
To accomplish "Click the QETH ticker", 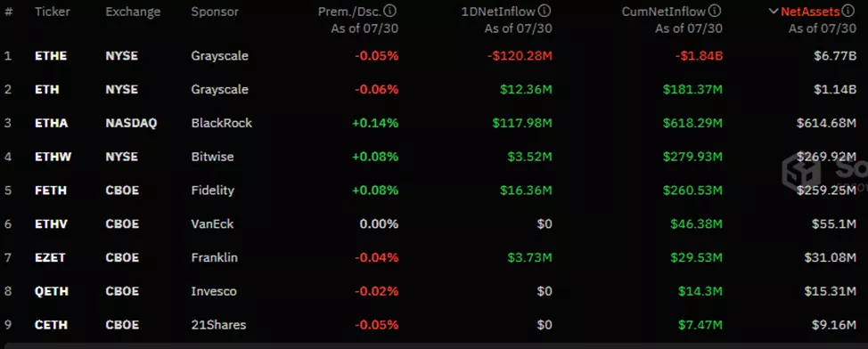I will click(51, 291).
